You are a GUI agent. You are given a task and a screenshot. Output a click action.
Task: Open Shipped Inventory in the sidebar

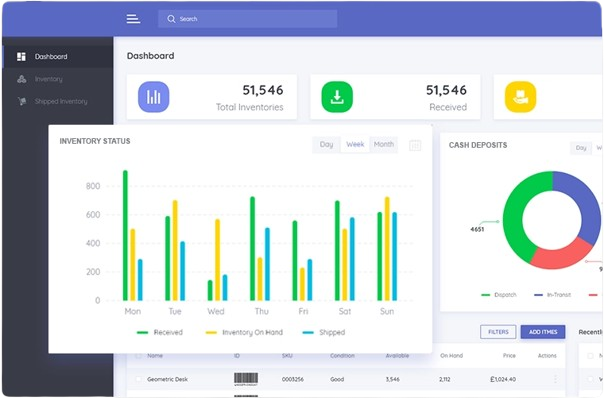tap(58, 101)
